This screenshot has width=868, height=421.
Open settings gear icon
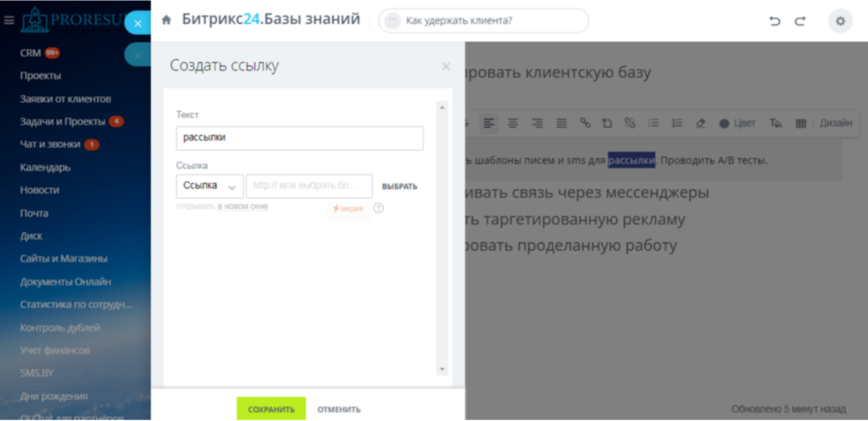tap(840, 21)
